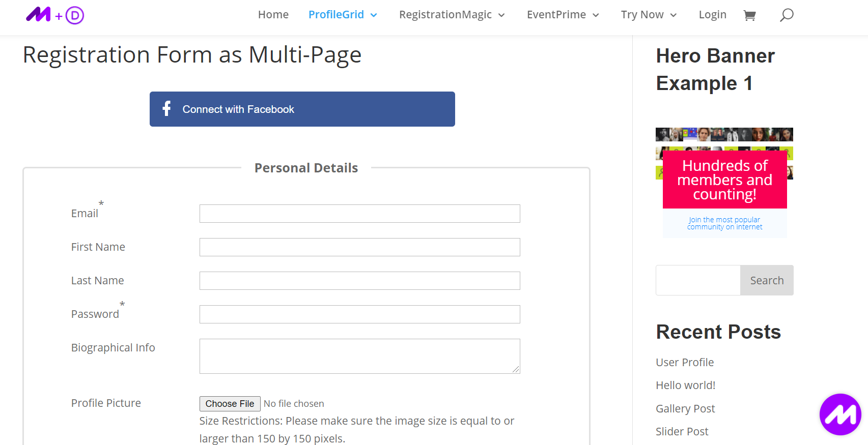The image size is (868, 445).
Task: Expand the RegistrationMagic menu chevron
Action: coord(501,15)
